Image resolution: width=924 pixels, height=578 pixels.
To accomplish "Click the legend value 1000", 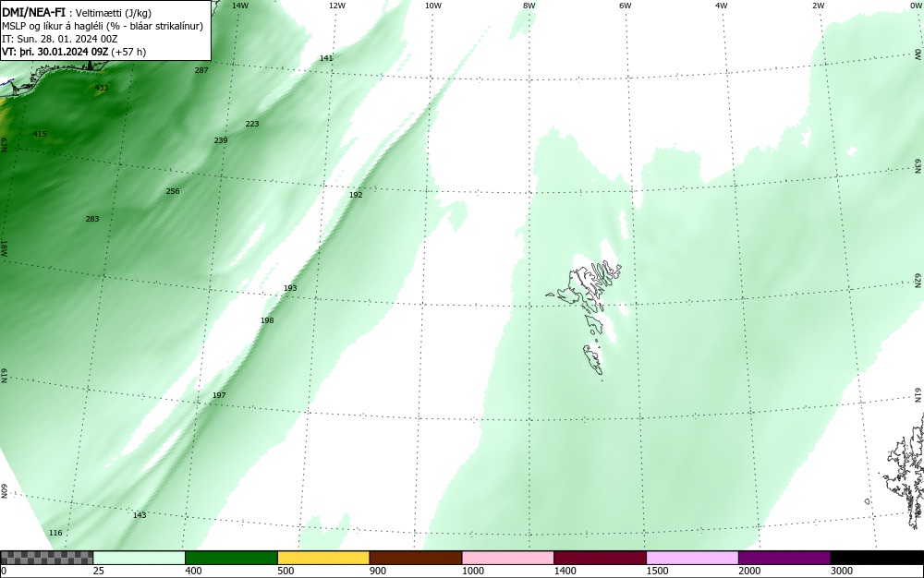I will tap(472, 571).
